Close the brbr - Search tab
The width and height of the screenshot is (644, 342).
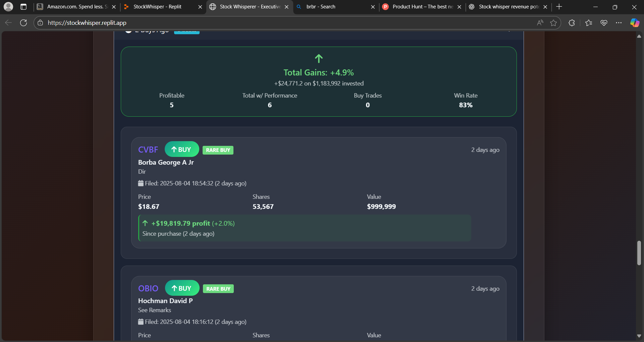click(x=373, y=7)
